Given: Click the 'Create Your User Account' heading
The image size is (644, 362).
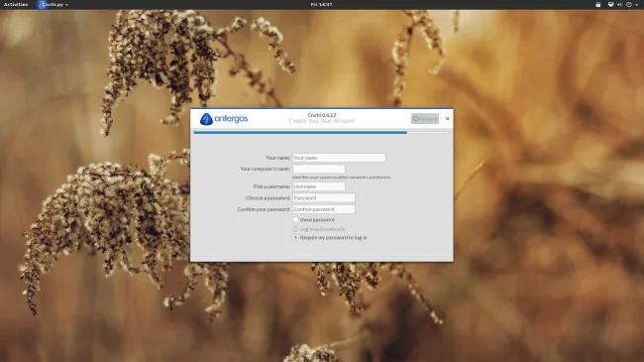Looking at the screenshot, I should click(322, 121).
